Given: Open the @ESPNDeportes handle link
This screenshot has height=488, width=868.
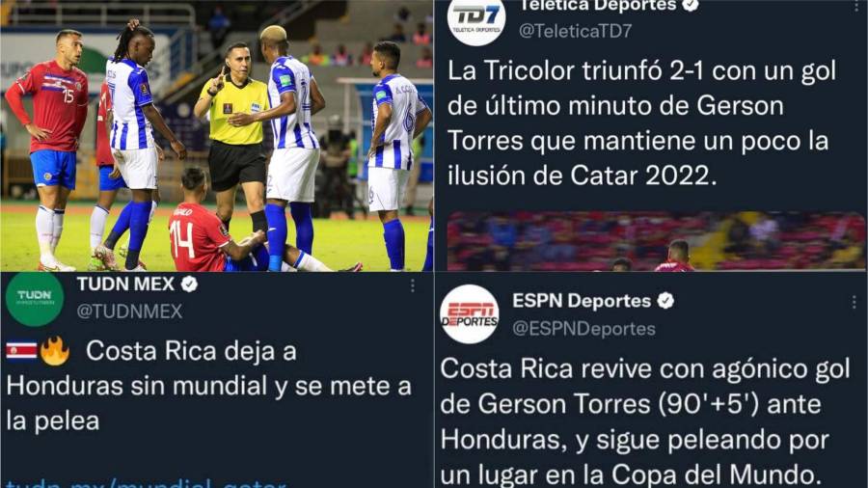Looking at the screenshot, I should (584, 329).
